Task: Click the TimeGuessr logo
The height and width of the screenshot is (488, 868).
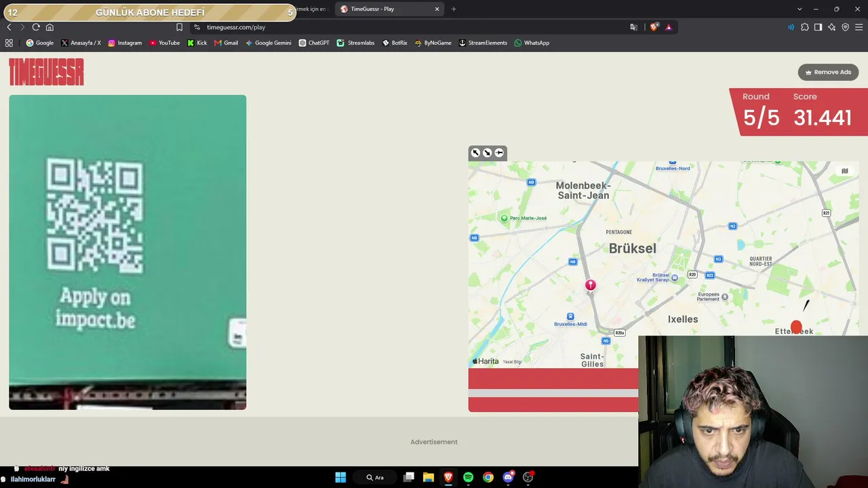Action: [46, 72]
